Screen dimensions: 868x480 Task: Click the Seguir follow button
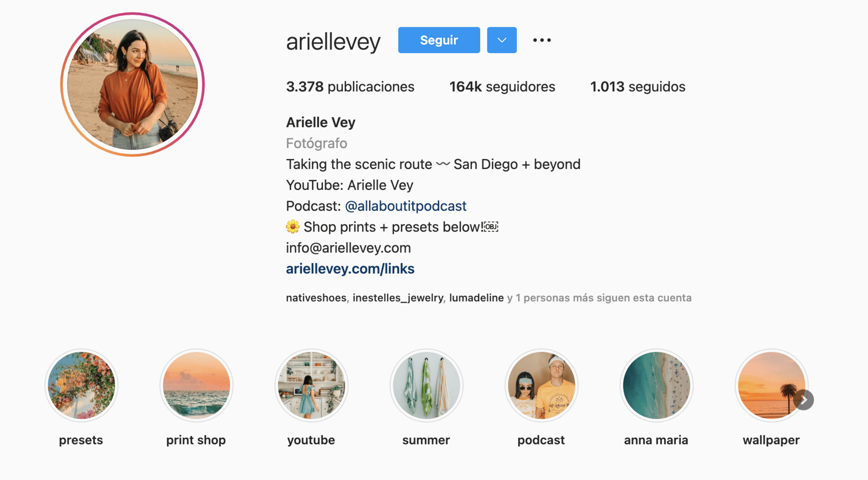pyautogui.click(x=439, y=40)
